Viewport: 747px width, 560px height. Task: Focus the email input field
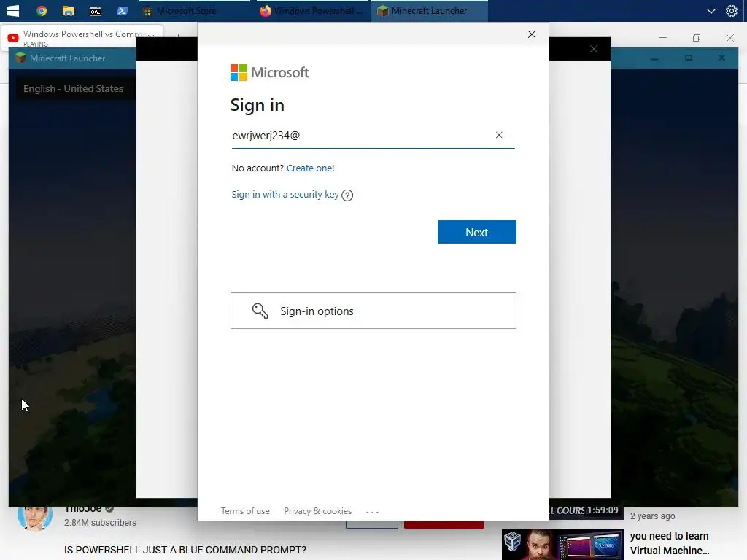pyautogui.click(x=373, y=136)
